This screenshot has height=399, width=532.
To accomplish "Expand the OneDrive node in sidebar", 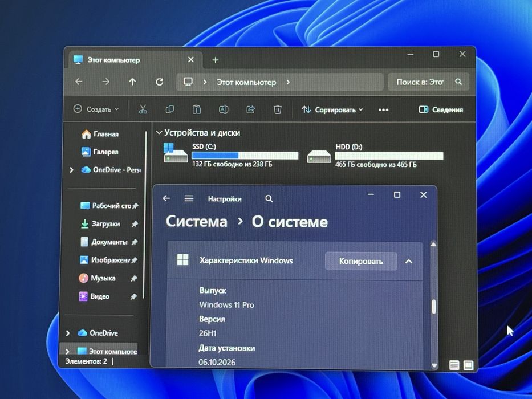I will (x=68, y=333).
